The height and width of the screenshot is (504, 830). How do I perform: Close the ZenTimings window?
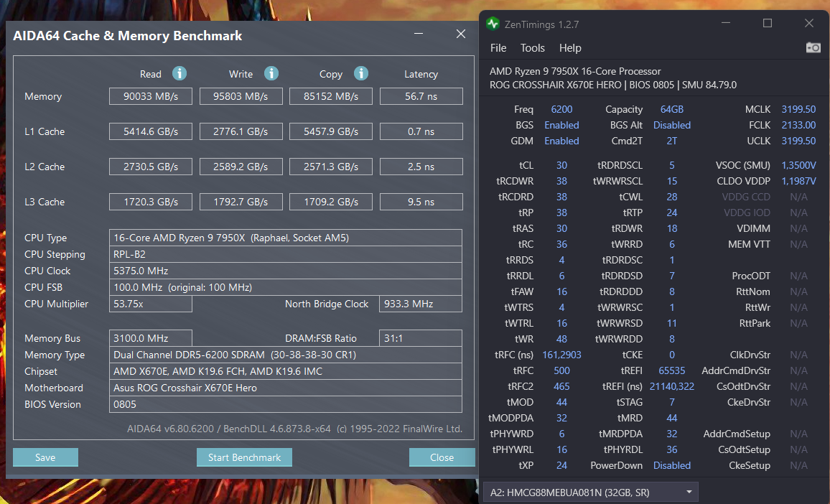point(809,23)
